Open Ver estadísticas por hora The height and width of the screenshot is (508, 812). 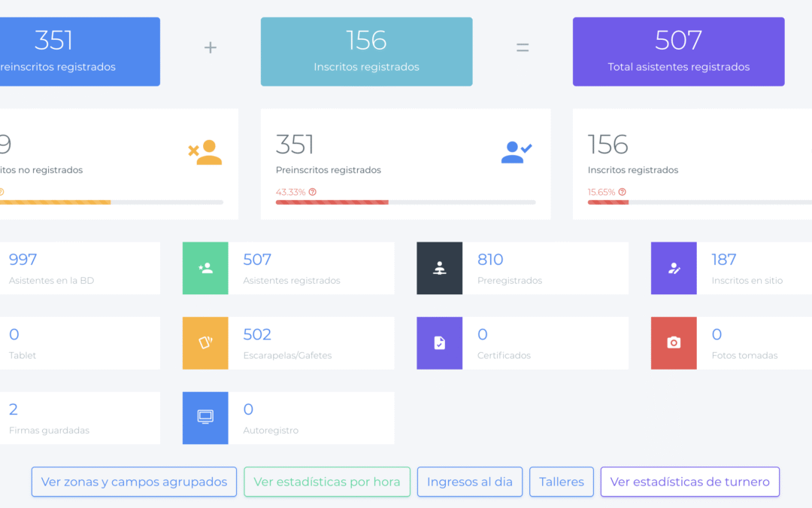click(x=327, y=482)
